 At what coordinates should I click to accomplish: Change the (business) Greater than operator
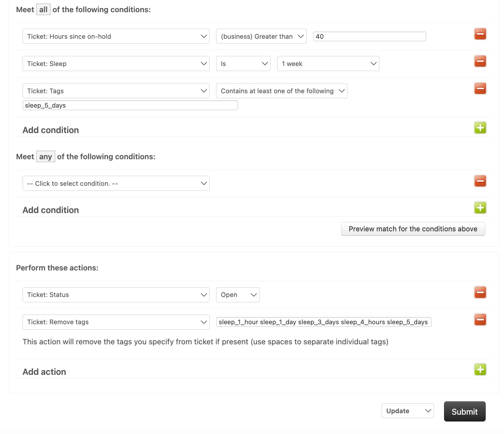261,36
